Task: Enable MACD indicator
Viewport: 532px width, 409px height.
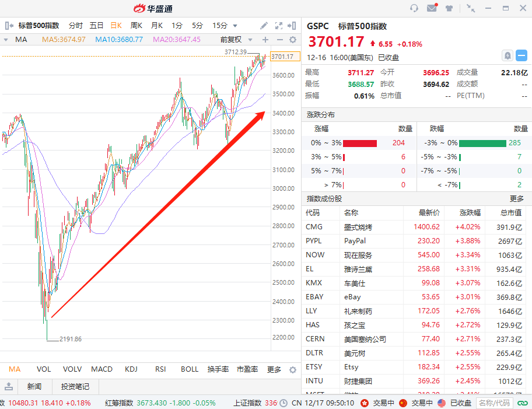Action: (101, 369)
